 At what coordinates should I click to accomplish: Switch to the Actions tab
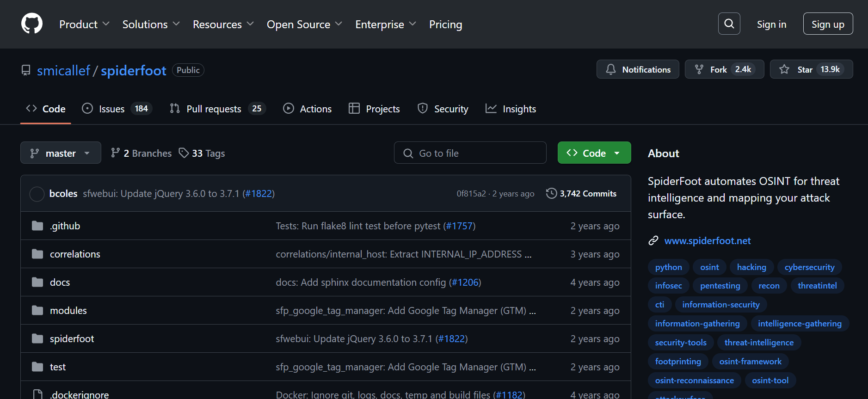(308, 109)
